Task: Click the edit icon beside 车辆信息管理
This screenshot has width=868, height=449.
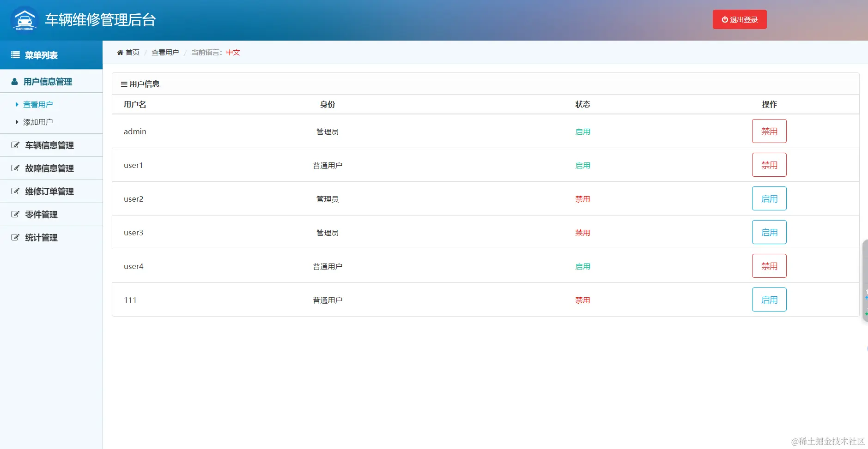Action: click(15, 145)
